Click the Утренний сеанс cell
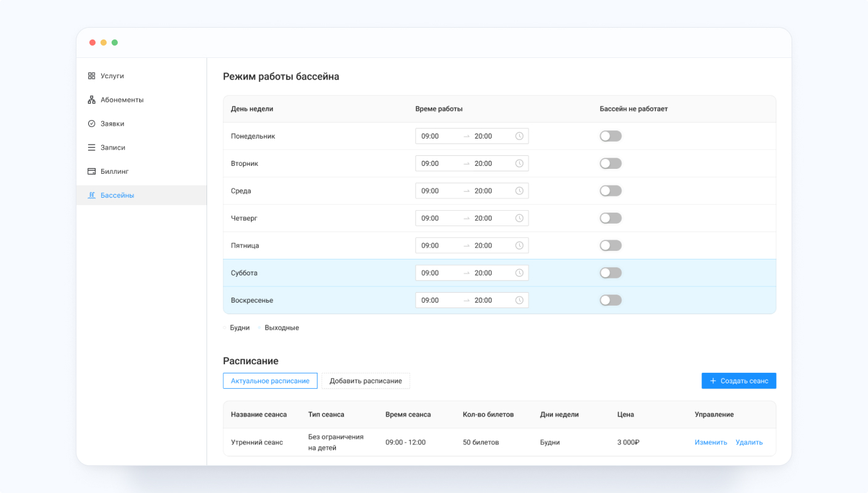 (257, 442)
